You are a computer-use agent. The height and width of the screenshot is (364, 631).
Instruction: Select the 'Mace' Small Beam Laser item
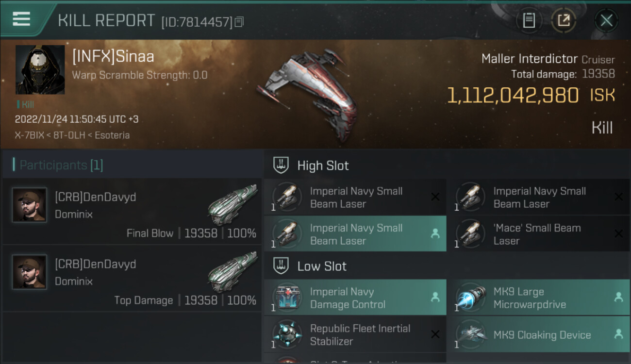(x=537, y=234)
